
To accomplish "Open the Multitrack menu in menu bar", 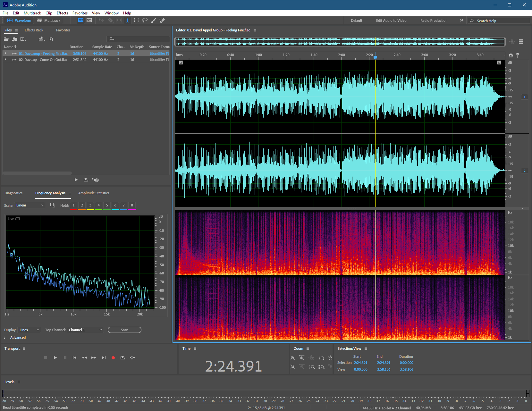I will pyautogui.click(x=32, y=13).
